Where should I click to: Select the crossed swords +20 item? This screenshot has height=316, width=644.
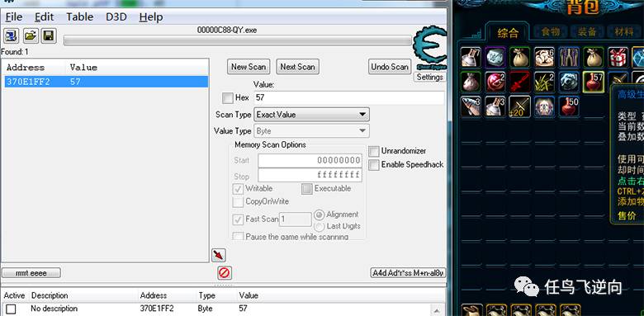pyautogui.click(x=520, y=106)
